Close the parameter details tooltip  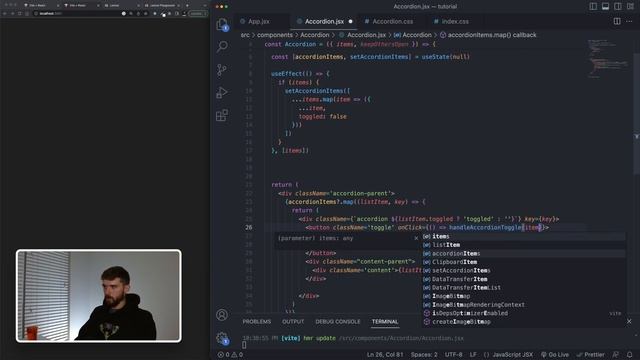point(416,238)
